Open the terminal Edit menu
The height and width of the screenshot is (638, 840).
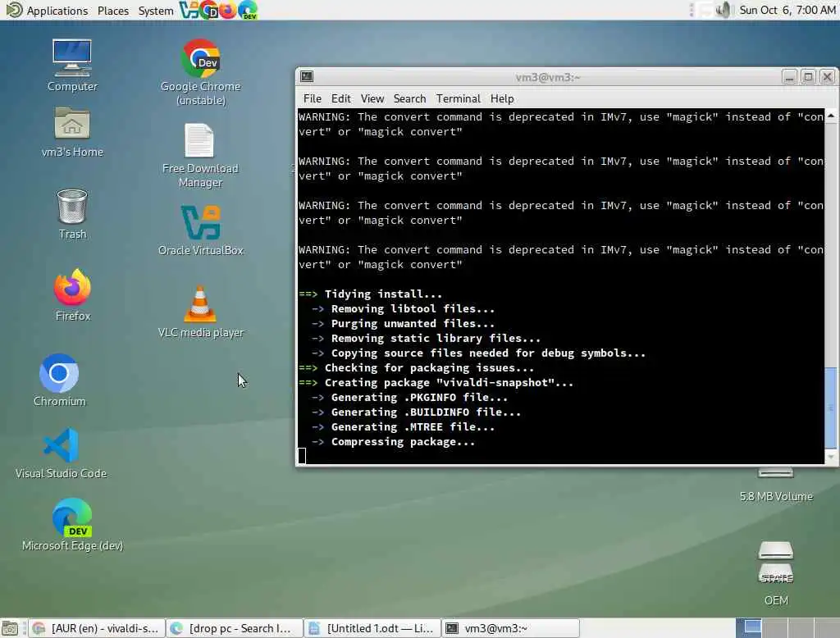pos(340,98)
